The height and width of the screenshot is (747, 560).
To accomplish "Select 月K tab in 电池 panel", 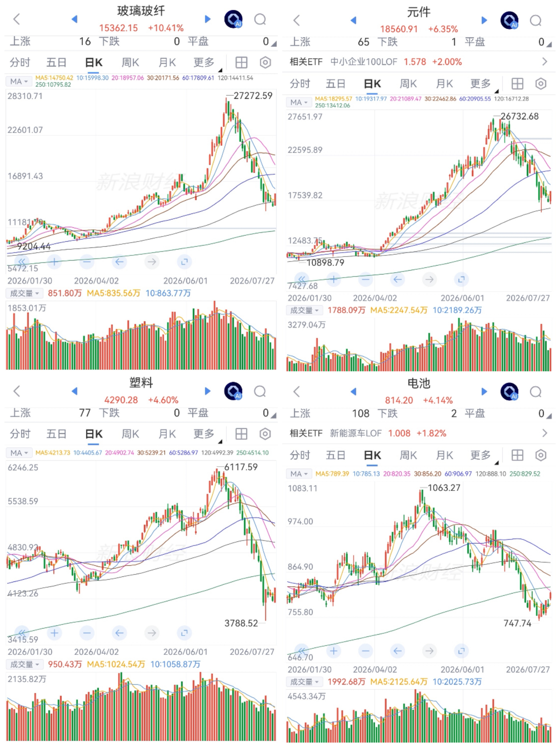I will (x=444, y=455).
